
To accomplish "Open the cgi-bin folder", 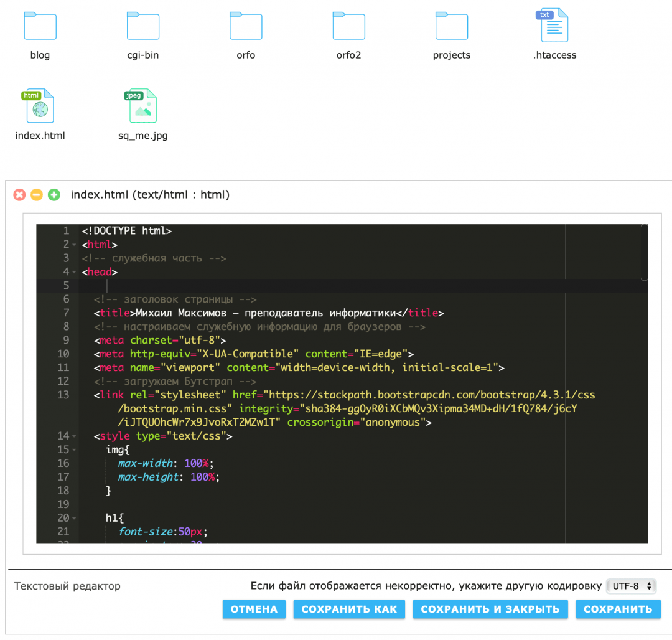I will (143, 26).
